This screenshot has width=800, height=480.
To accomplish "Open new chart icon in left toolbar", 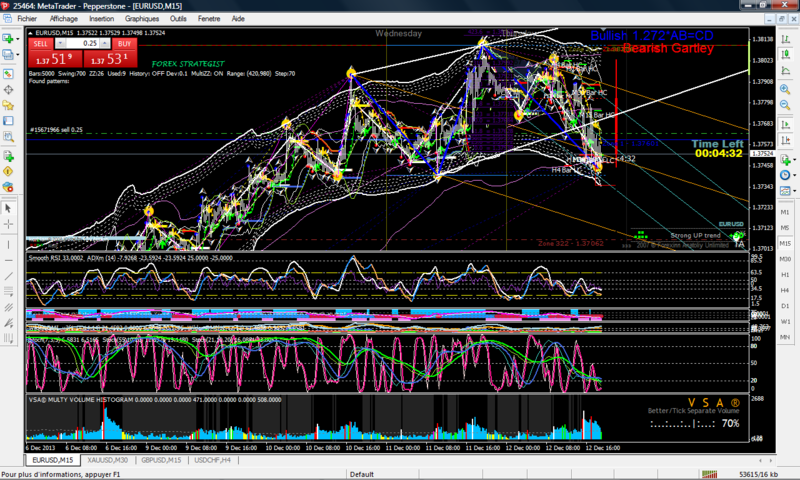I will [8, 39].
